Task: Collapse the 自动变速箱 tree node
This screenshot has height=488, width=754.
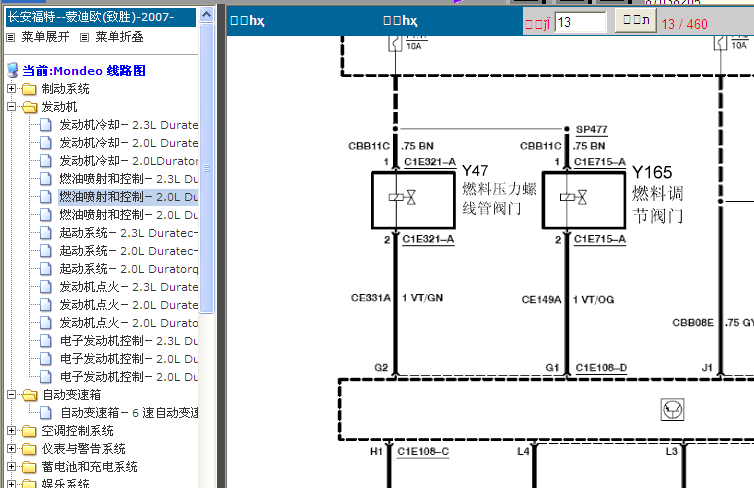Action: click(12, 395)
